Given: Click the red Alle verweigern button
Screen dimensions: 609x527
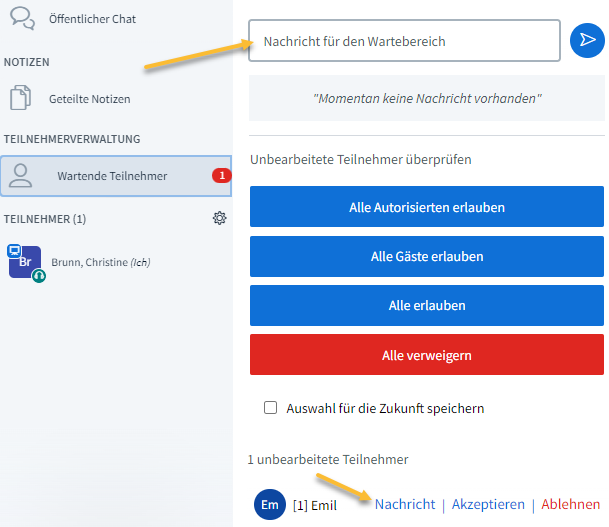Looking at the screenshot, I should point(427,355).
